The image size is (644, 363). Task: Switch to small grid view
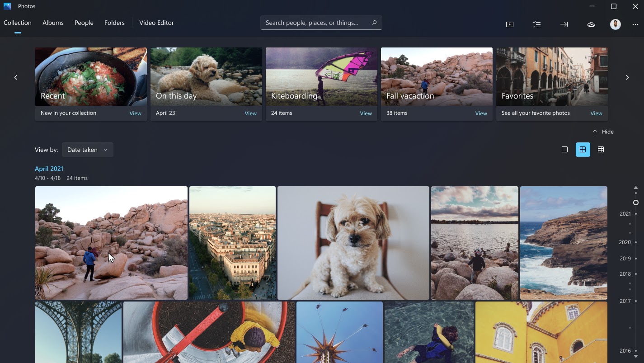coord(601,150)
